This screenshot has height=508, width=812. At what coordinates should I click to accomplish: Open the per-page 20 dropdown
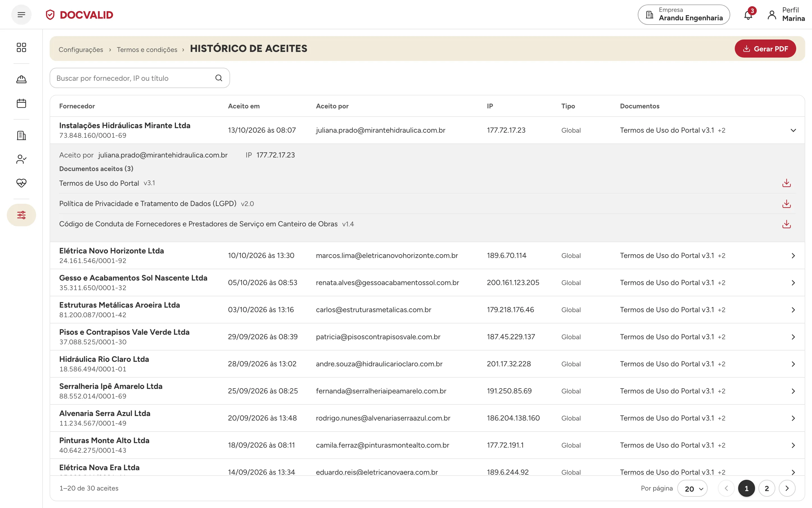[692, 489]
